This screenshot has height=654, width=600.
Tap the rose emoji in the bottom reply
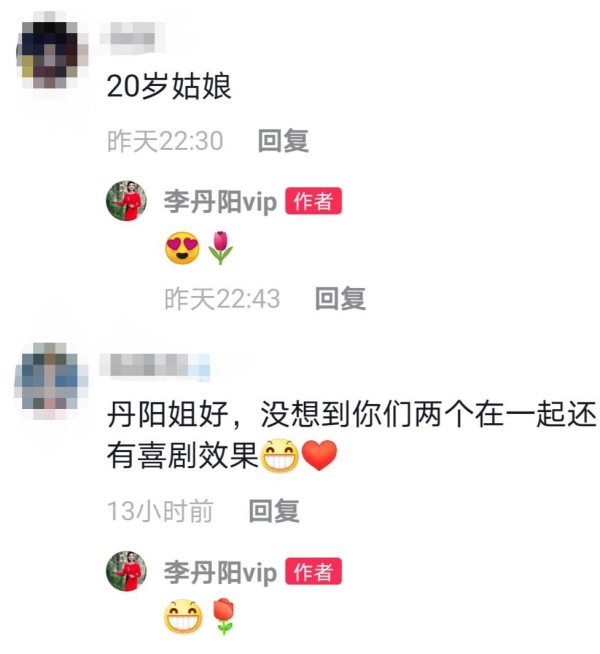point(224,616)
